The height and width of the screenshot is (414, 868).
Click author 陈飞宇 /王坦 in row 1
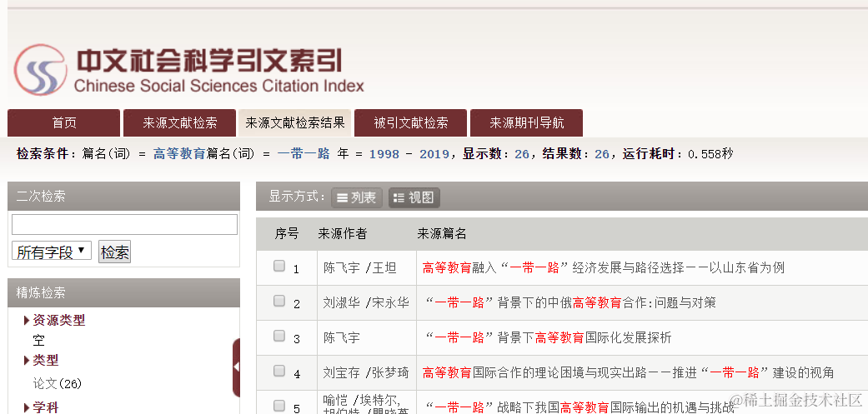pyautogui.click(x=360, y=268)
